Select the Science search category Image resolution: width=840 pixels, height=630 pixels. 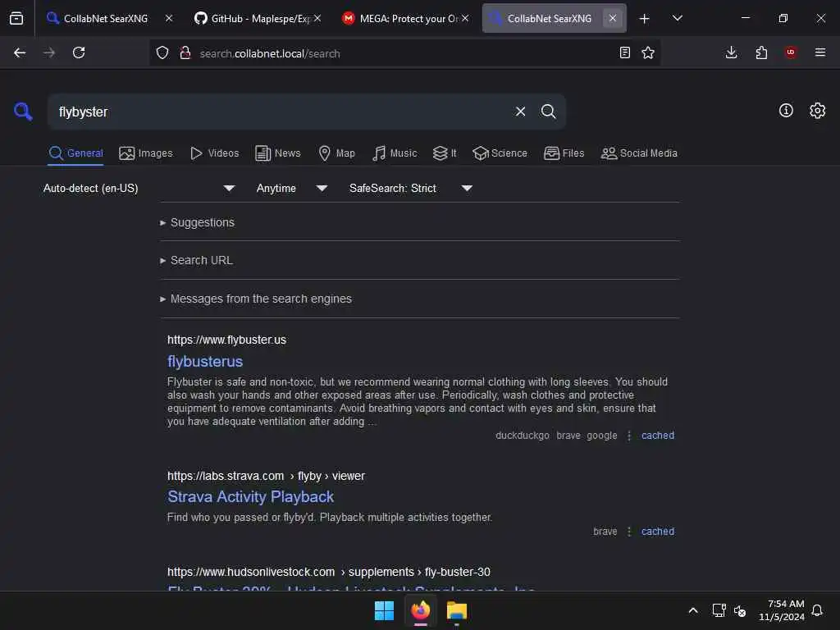click(500, 153)
